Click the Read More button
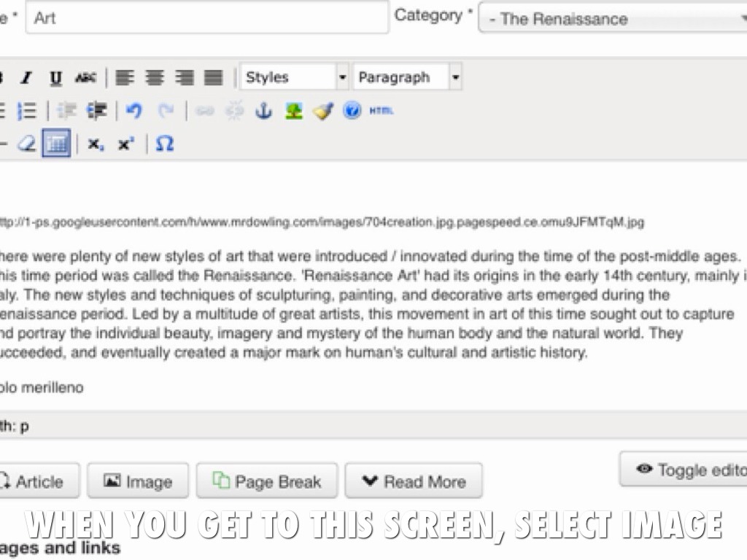The image size is (747, 560). click(x=414, y=481)
